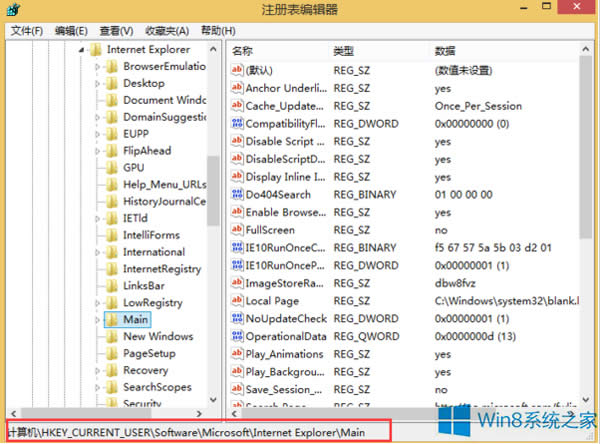Click the Help_Menu_URLs folder icon

point(112,184)
